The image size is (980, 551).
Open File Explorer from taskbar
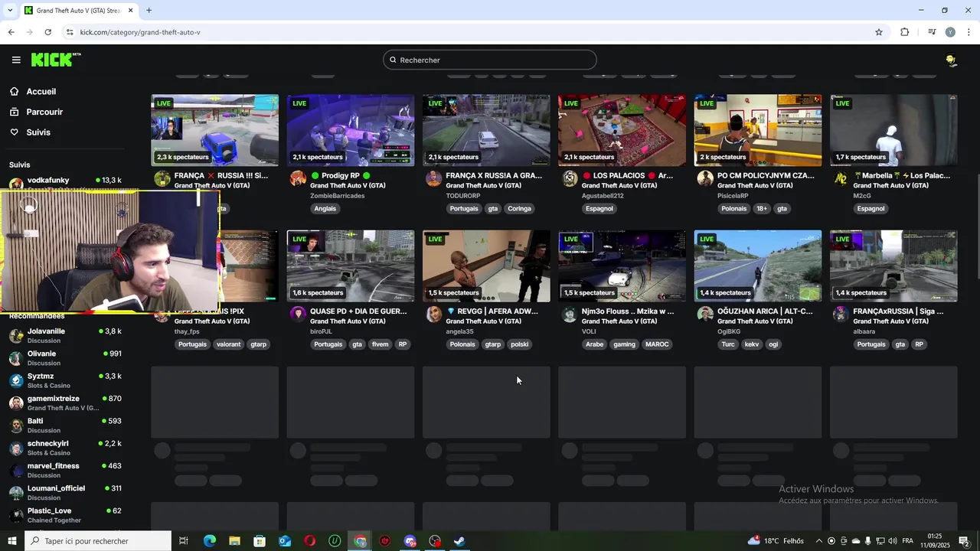(235, 541)
